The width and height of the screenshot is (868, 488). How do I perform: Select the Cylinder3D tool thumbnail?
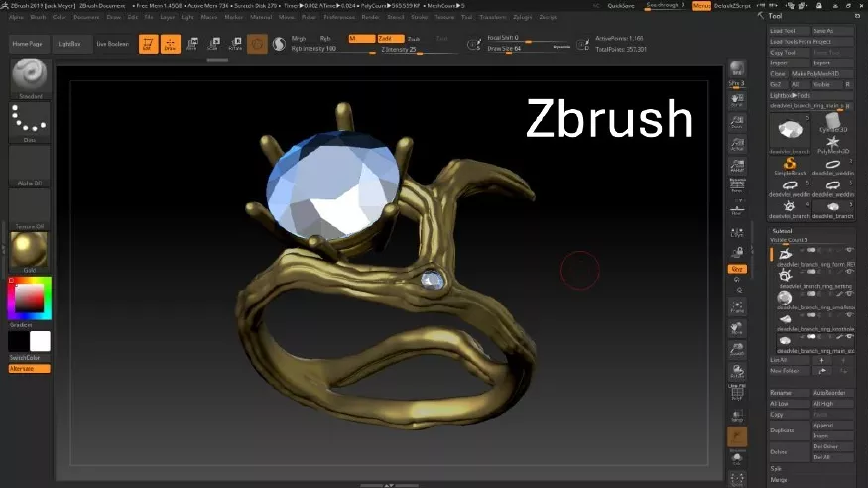coord(833,123)
